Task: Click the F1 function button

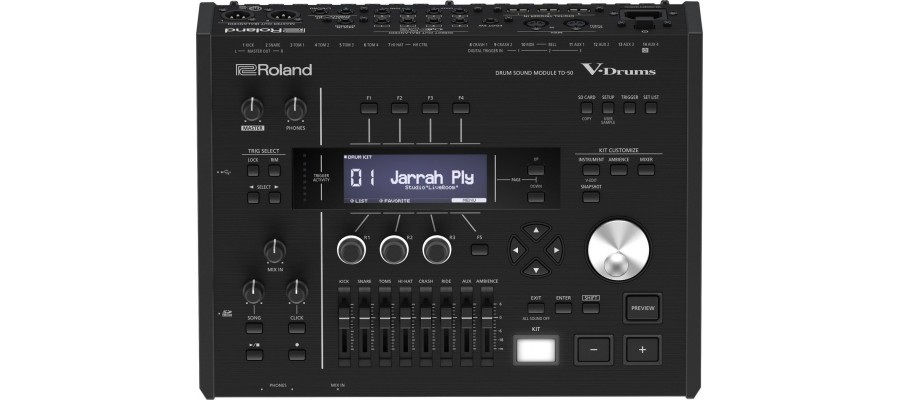Action: (x=368, y=108)
